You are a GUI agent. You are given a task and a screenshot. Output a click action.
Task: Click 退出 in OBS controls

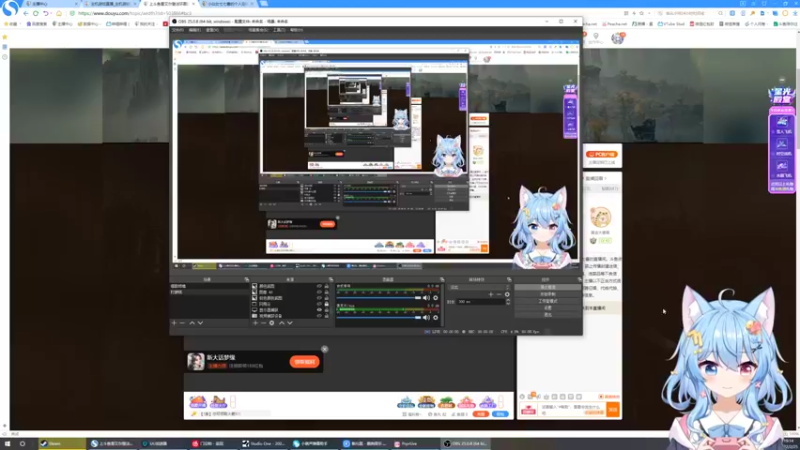click(547, 315)
